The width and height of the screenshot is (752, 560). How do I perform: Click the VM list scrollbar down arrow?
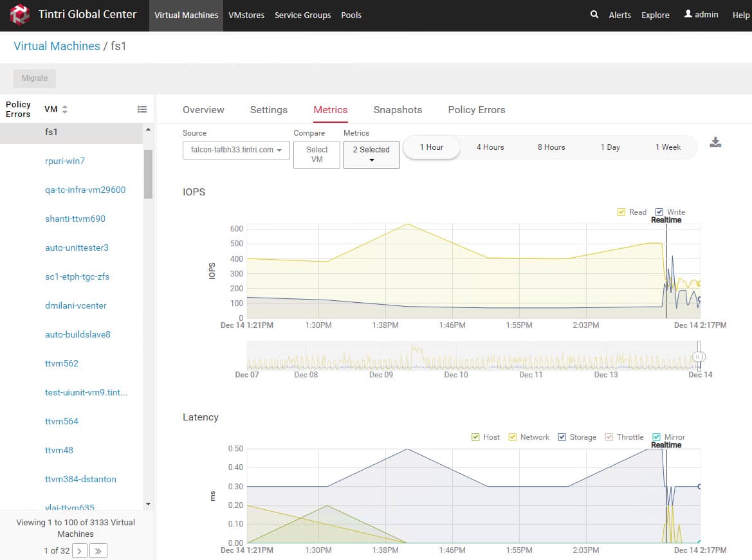[148, 504]
